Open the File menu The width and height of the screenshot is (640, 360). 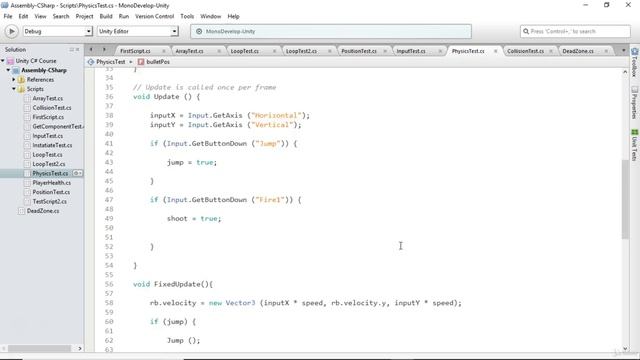tap(8, 16)
